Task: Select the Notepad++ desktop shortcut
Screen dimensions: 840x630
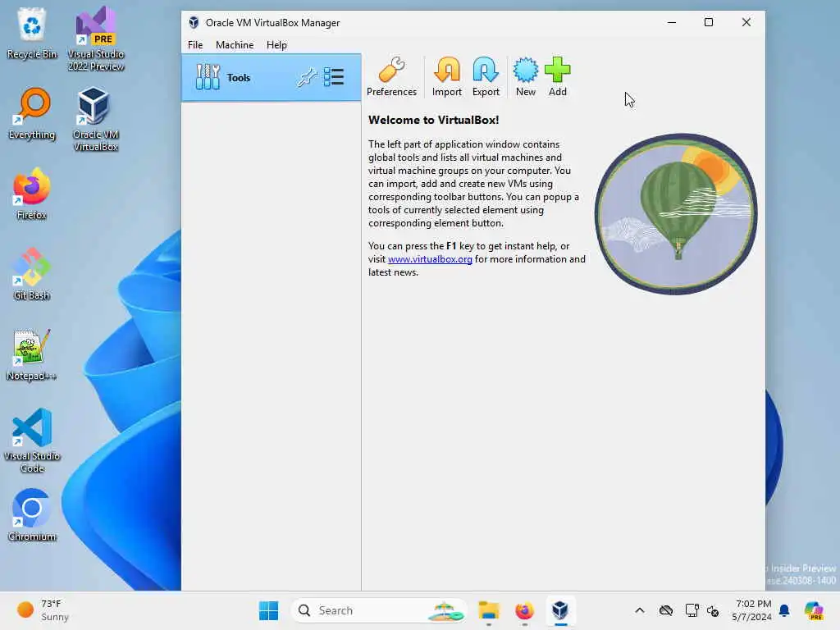Action: (x=31, y=355)
